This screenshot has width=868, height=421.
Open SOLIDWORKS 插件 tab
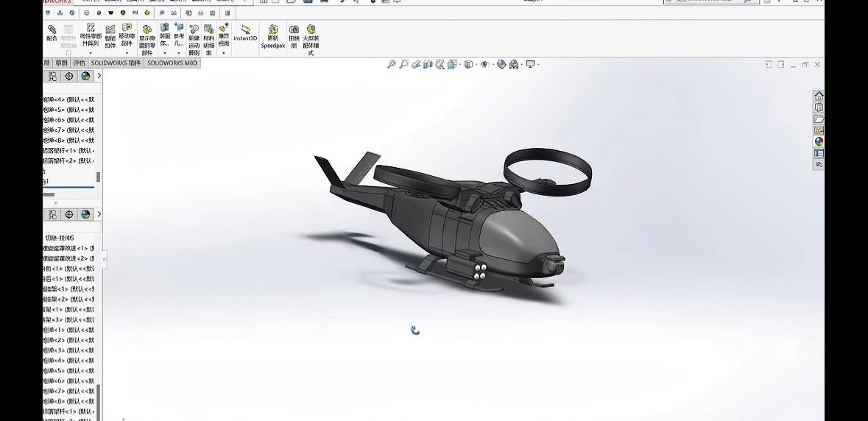point(116,63)
